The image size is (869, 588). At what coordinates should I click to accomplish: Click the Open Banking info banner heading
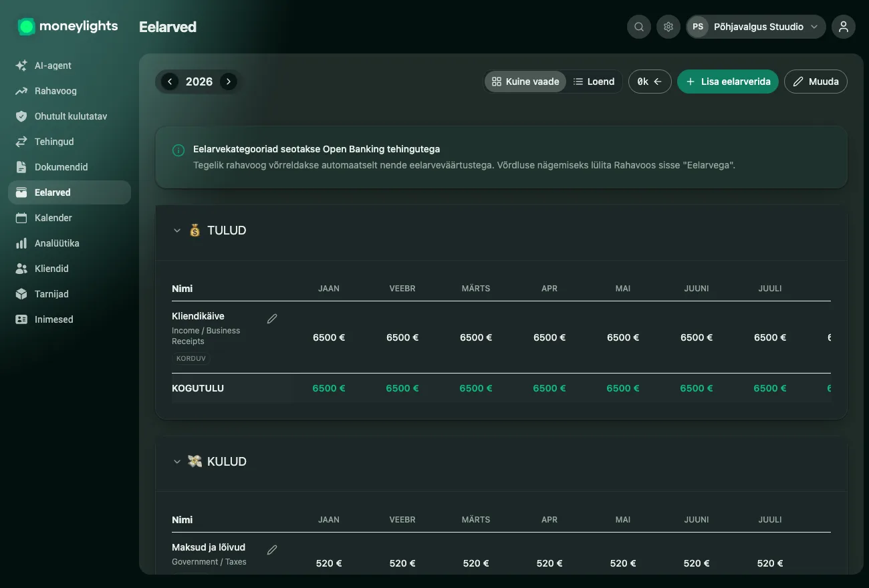[x=316, y=149]
